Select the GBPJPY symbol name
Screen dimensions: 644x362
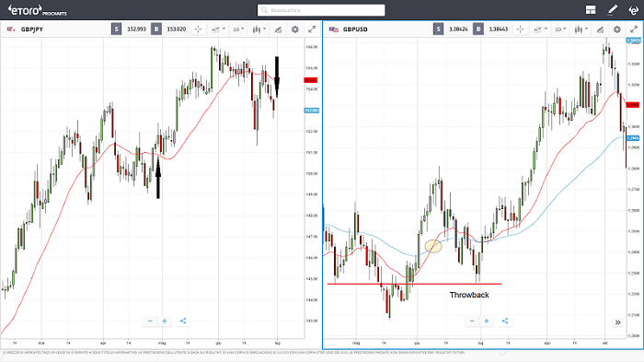32,29
